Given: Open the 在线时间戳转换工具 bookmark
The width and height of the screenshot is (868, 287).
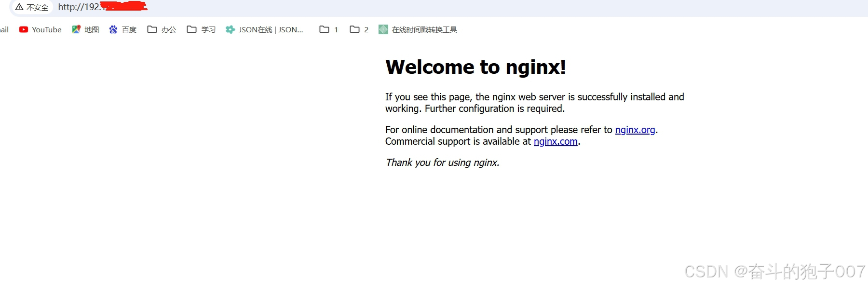Looking at the screenshot, I should [418, 29].
